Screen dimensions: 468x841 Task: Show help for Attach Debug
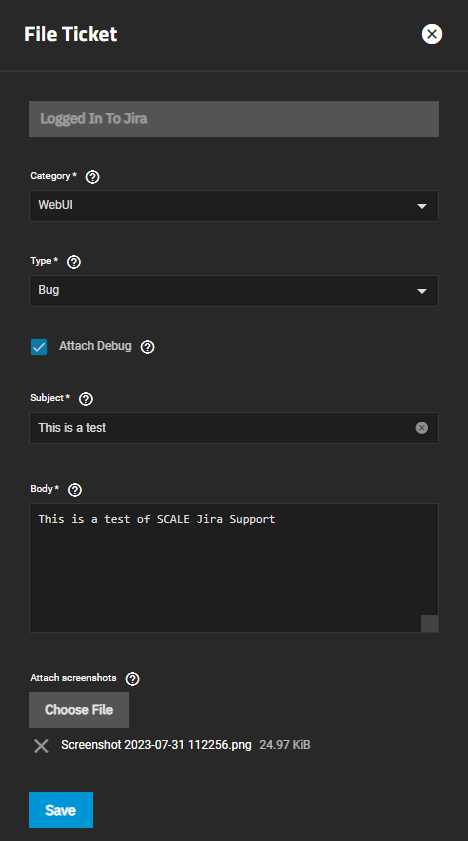click(x=147, y=347)
